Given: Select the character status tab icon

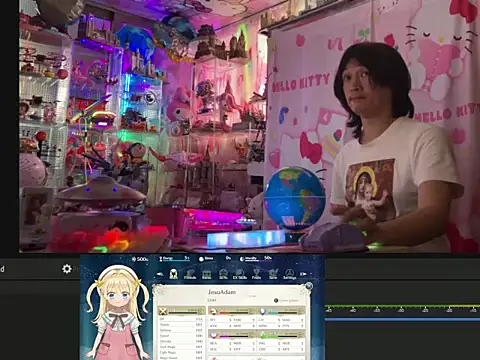Looking at the screenshot, I should tap(173, 274).
